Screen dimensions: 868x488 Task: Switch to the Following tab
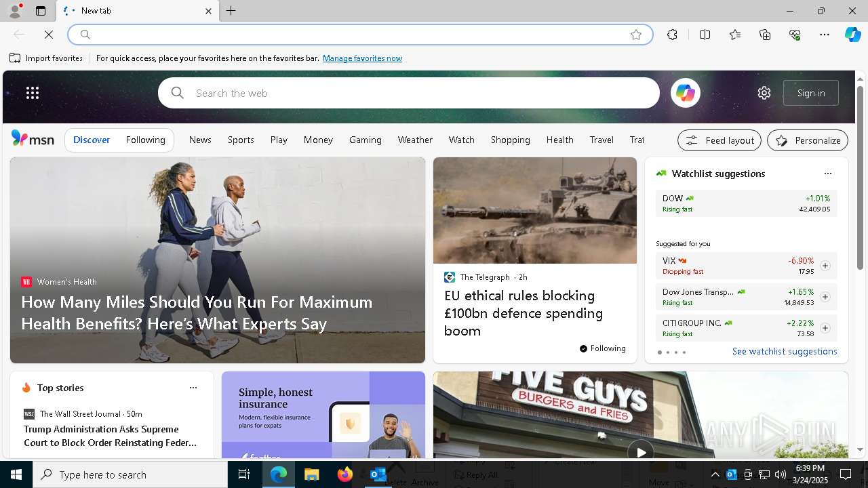tap(145, 140)
